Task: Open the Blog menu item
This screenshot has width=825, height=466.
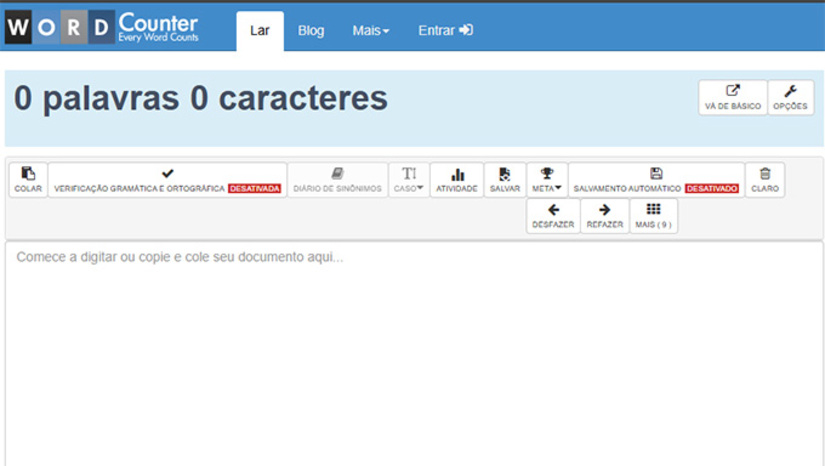Action: click(311, 31)
